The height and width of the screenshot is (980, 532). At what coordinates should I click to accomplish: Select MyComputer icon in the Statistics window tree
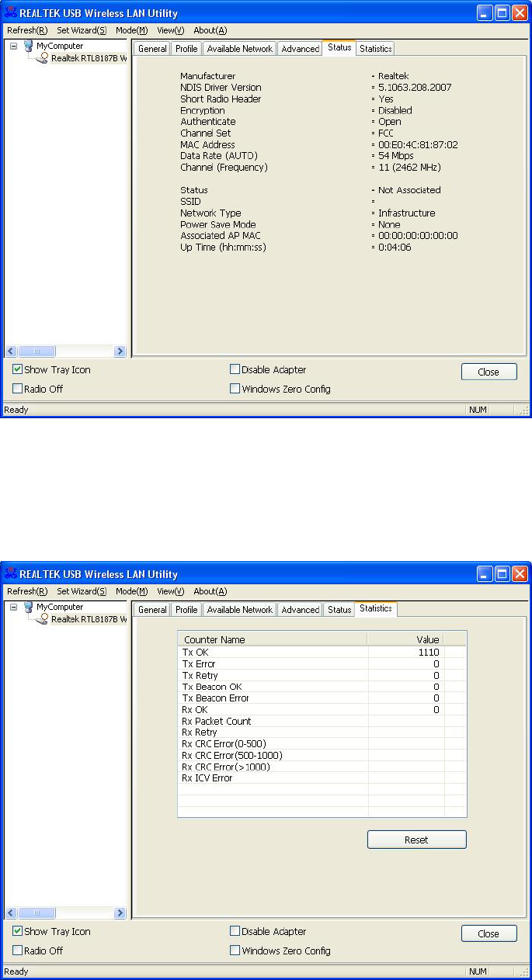click(29, 608)
